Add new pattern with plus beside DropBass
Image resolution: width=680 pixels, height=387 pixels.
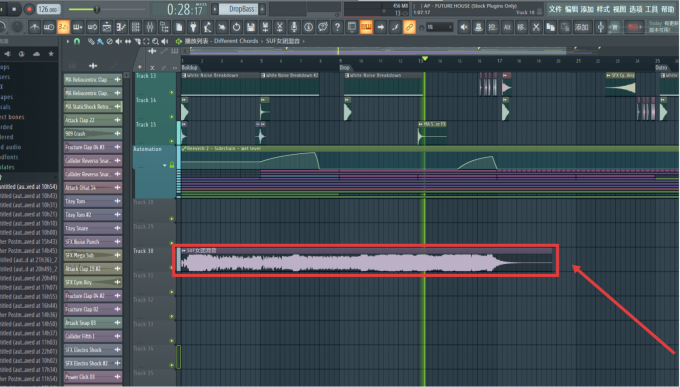[262, 9]
